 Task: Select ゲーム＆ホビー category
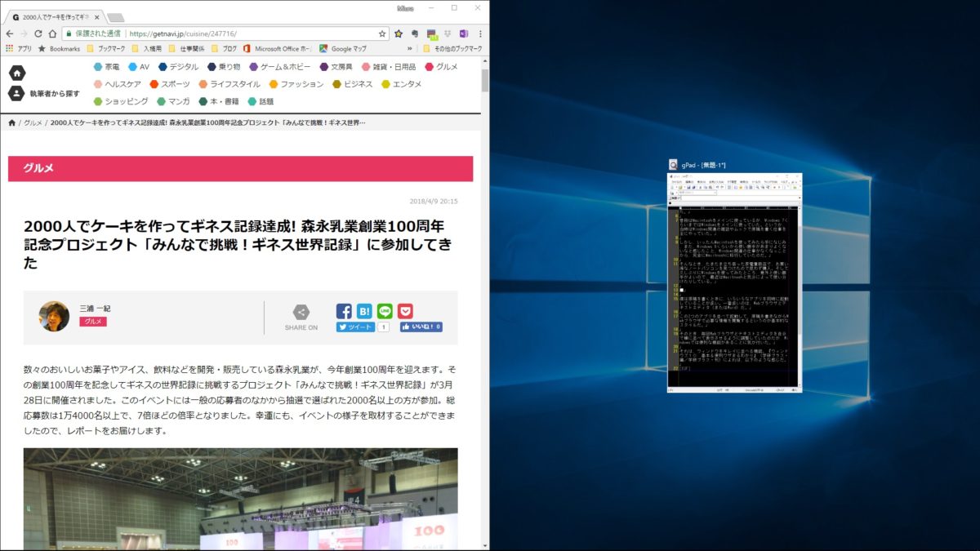(280, 66)
